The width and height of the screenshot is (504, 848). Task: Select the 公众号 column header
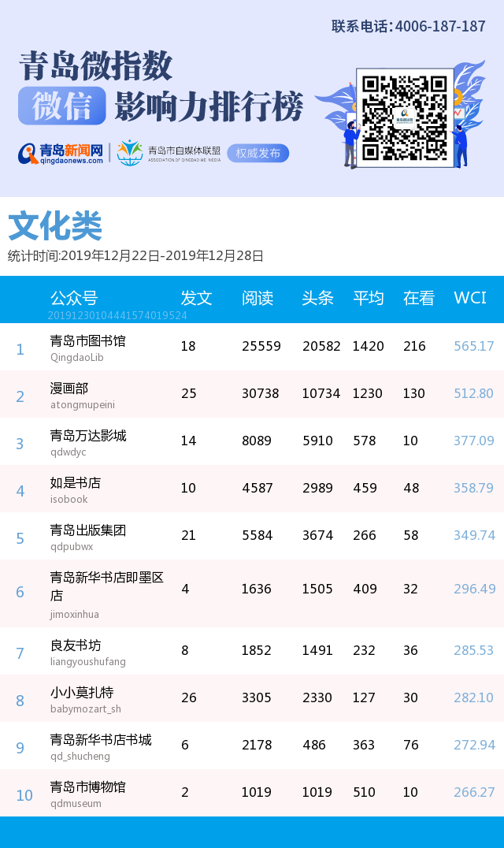[x=74, y=298]
